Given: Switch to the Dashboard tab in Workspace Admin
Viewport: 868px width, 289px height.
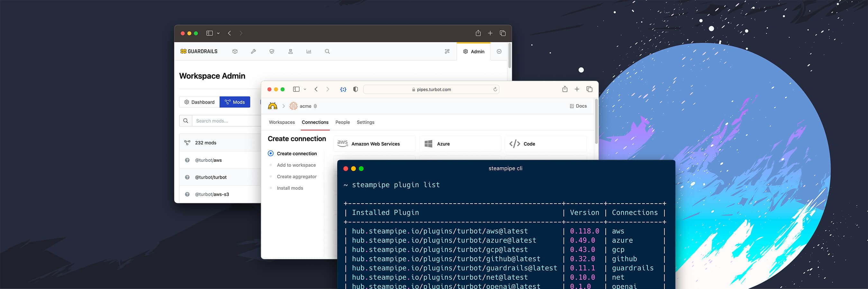Looking at the screenshot, I should pyautogui.click(x=199, y=102).
